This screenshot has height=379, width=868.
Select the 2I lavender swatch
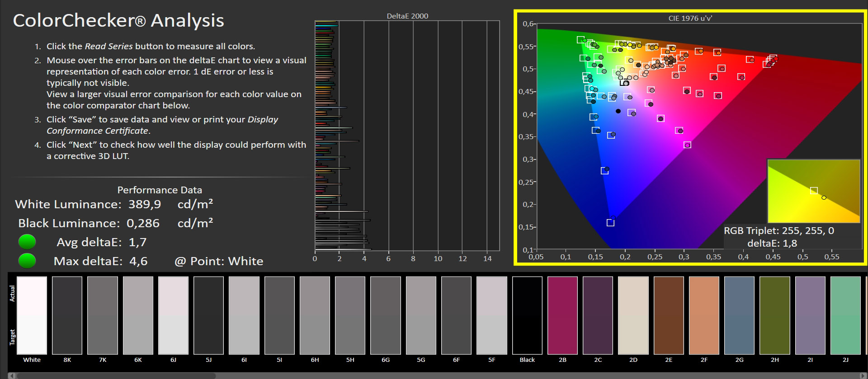coord(810,315)
